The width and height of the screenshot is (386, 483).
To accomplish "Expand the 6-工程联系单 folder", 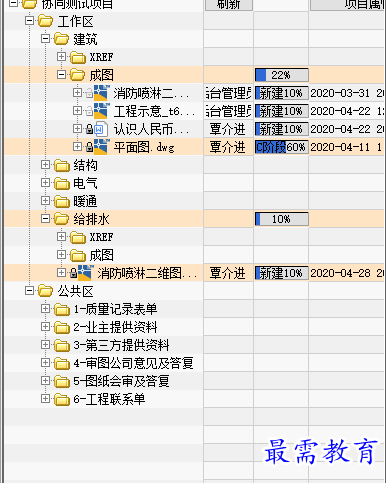I will (45, 399).
